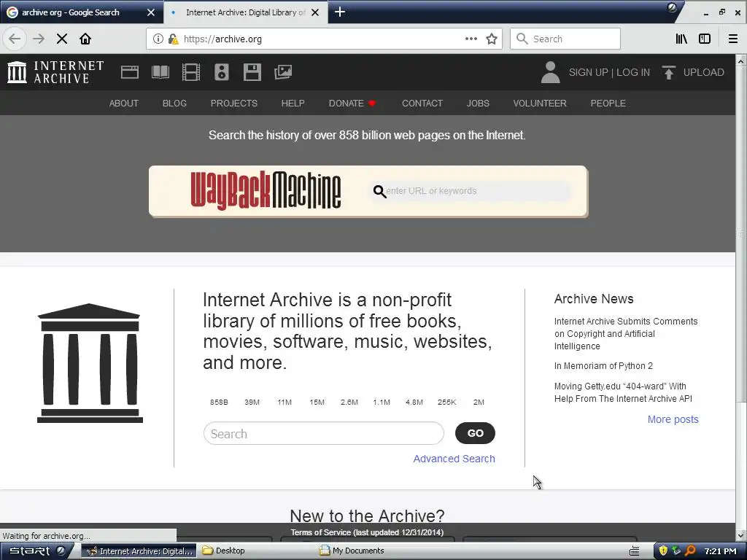Open the on-screen keyboard tray icon

pyautogui.click(x=635, y=551)
